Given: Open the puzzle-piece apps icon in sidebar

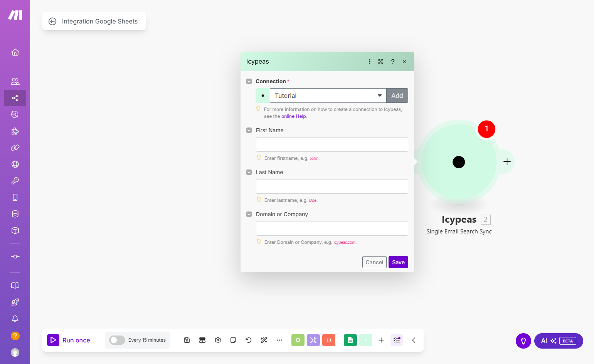Looking at the screenshot, I should click(15, 131).
